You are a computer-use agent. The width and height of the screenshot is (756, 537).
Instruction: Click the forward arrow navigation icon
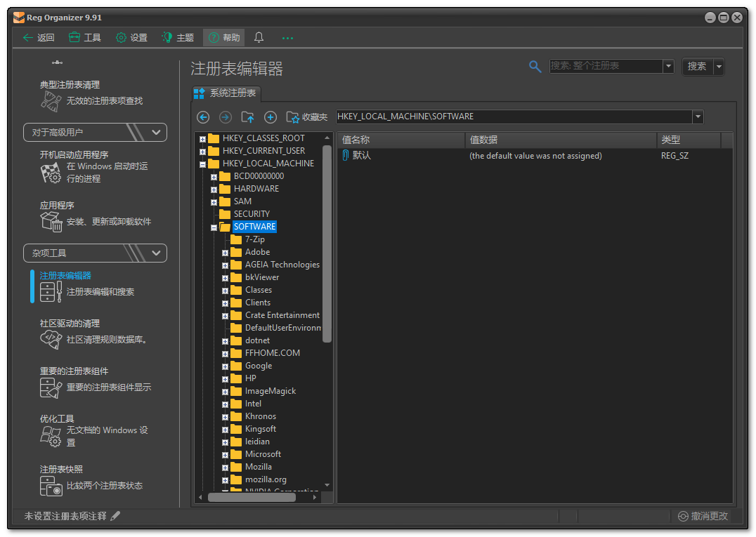225,117
